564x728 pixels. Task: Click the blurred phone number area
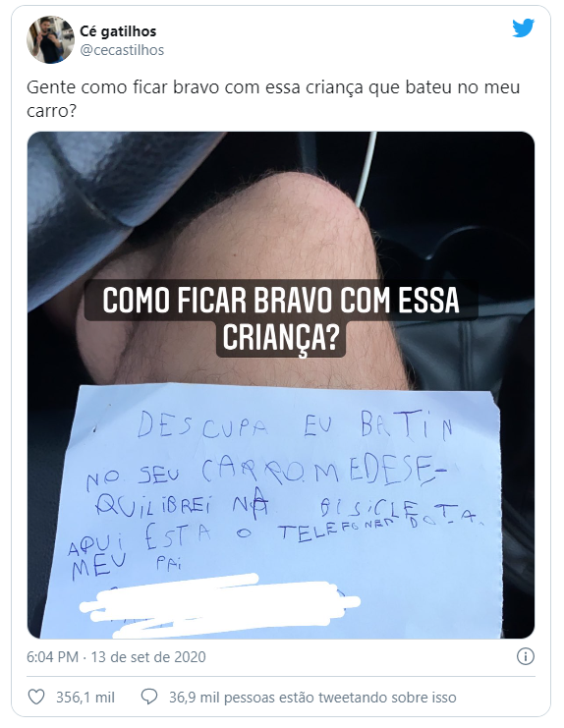[x=220, y=604]
